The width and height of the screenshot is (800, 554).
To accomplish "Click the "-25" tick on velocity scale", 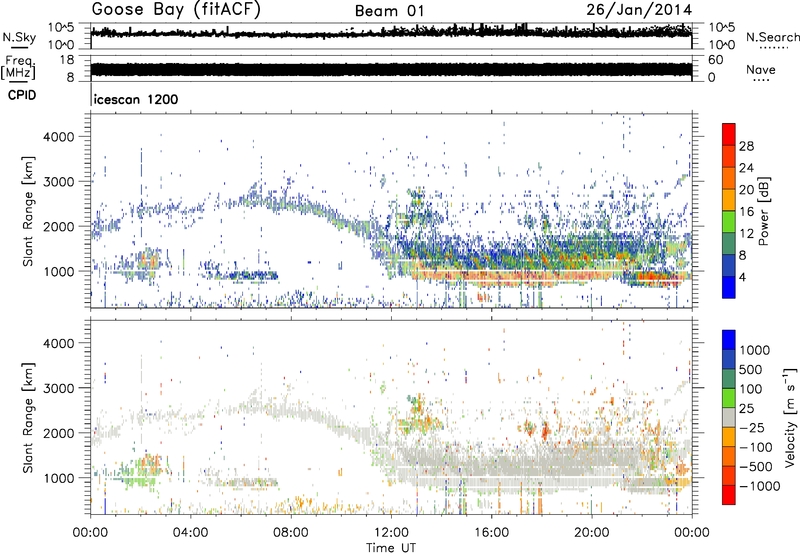I will click(x=752, y=428).
